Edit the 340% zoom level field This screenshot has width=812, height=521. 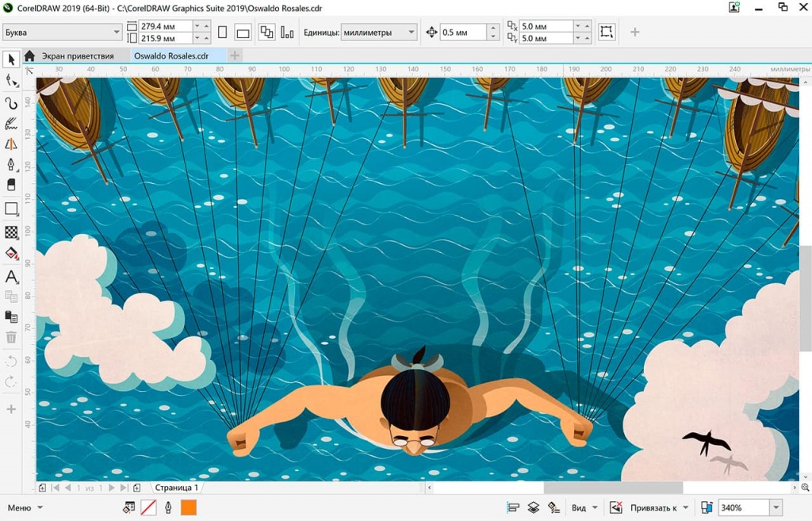click(x=743, y=508)
